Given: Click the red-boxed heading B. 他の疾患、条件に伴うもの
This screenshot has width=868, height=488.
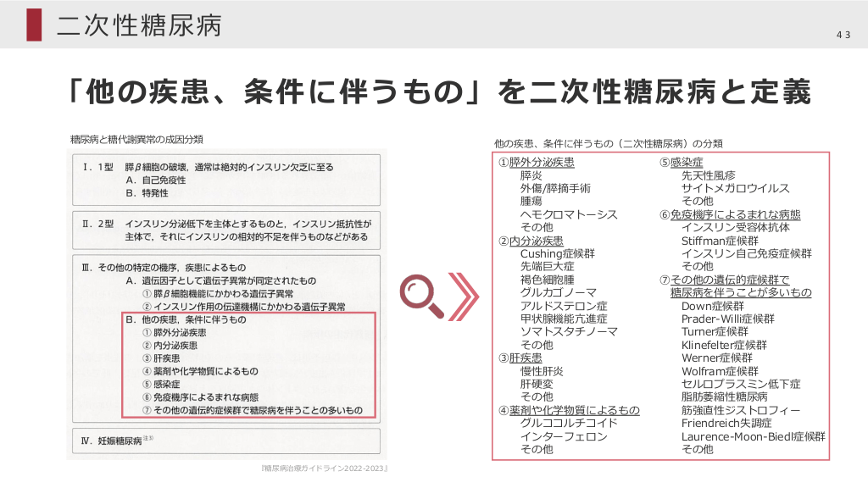Looking at the screenshot, I should pyautogui.click(x=186, y=320).
